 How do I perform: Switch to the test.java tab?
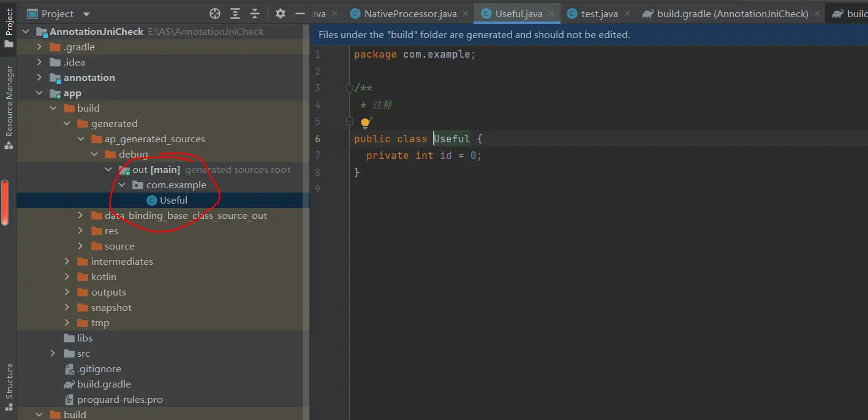[598, 13]
